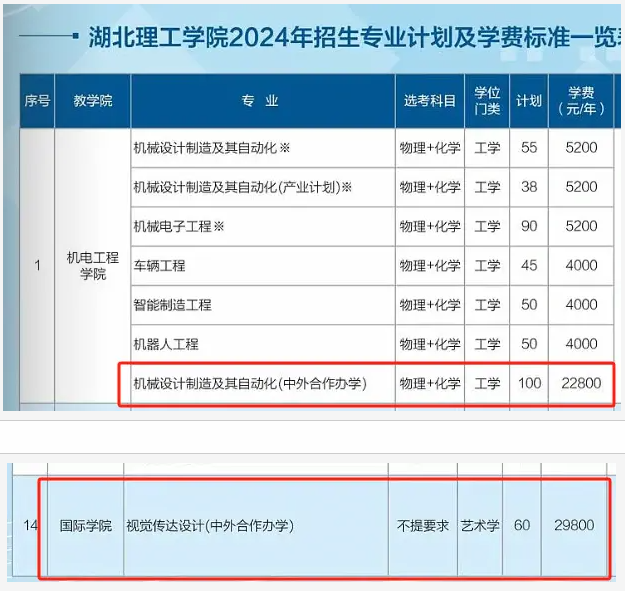Click the 国际学院 college cell
Image resolution: width=625 pixels, height=591 pixels.
click(x=85, y=525)
